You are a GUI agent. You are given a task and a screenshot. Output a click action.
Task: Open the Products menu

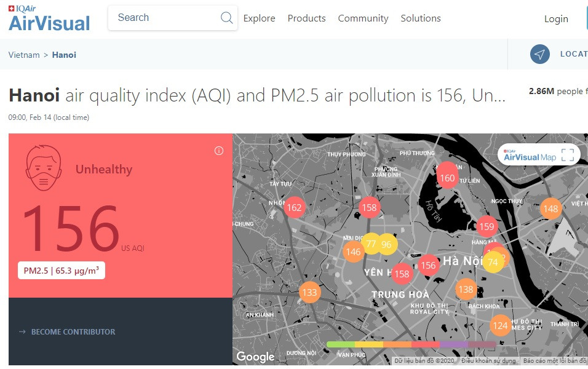tap(306, 18)
